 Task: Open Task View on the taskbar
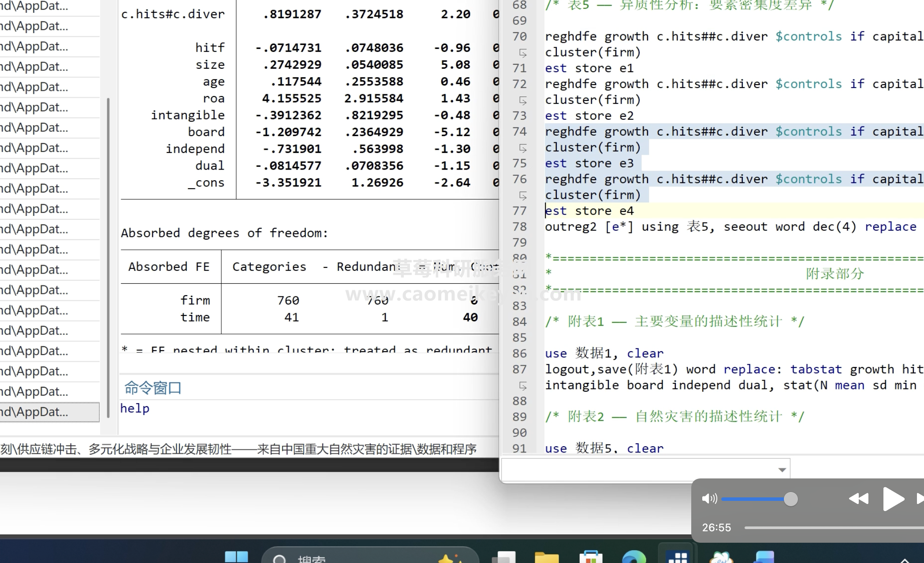click(503, 558)
